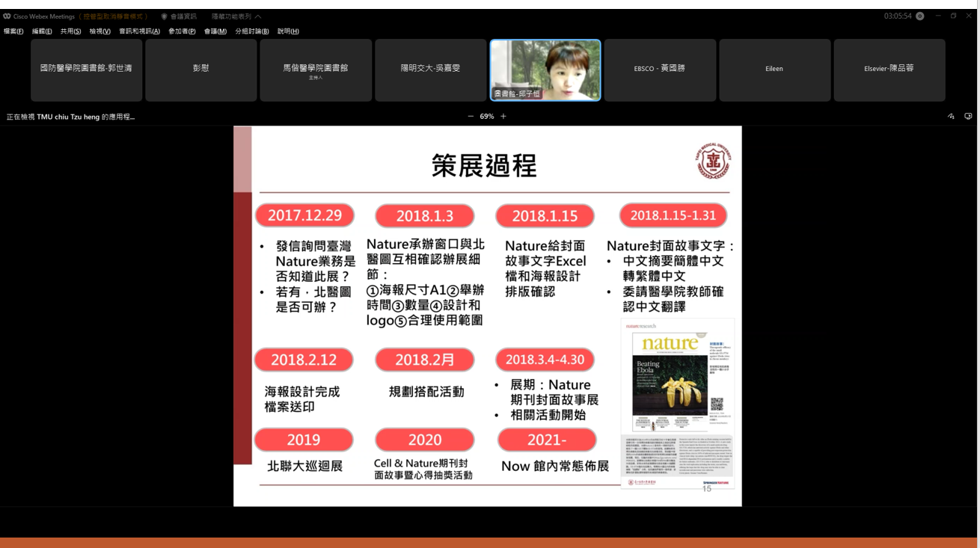Open the 檢視(V) menu
The height and width of the screenshot is (548, 980).
(x=99, y=31)
